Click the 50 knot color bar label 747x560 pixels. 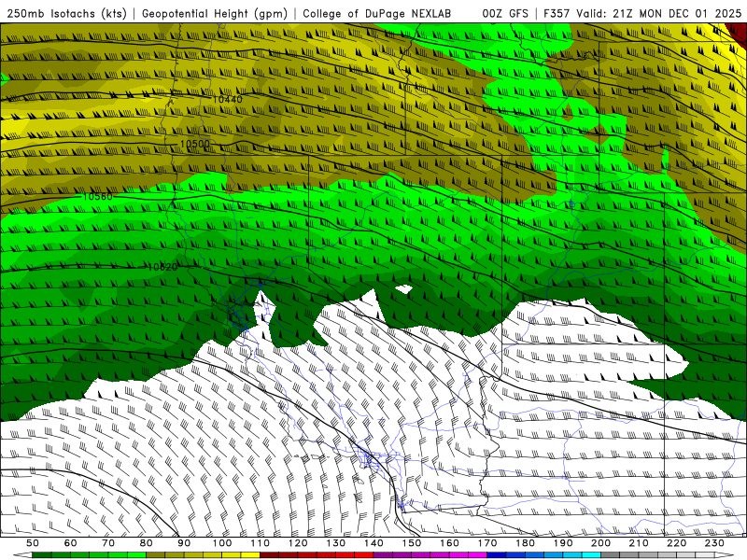33,543
